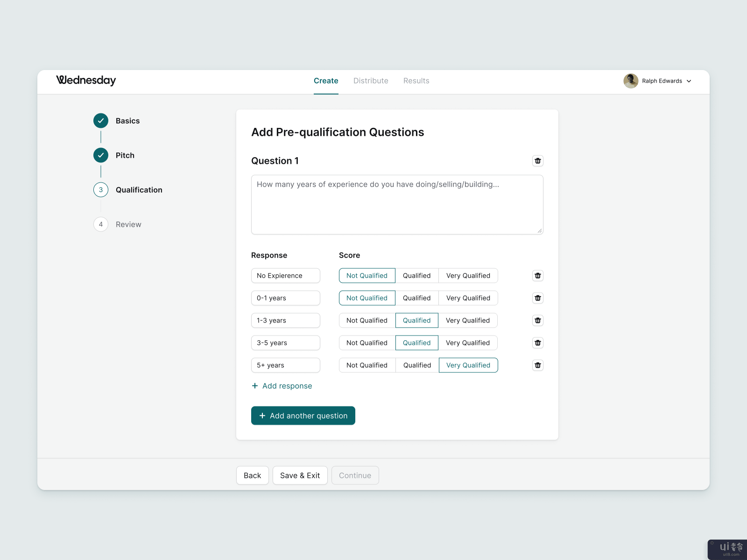Click Add another question button
This screenshot has width=747, height=560.
(x=303, y=416)
